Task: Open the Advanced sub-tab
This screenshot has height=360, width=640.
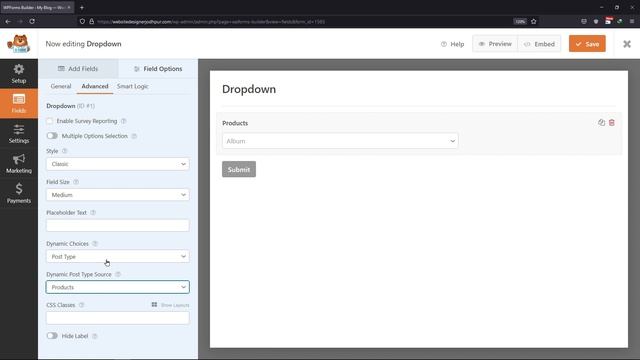Action: click(x=95, y=86)
